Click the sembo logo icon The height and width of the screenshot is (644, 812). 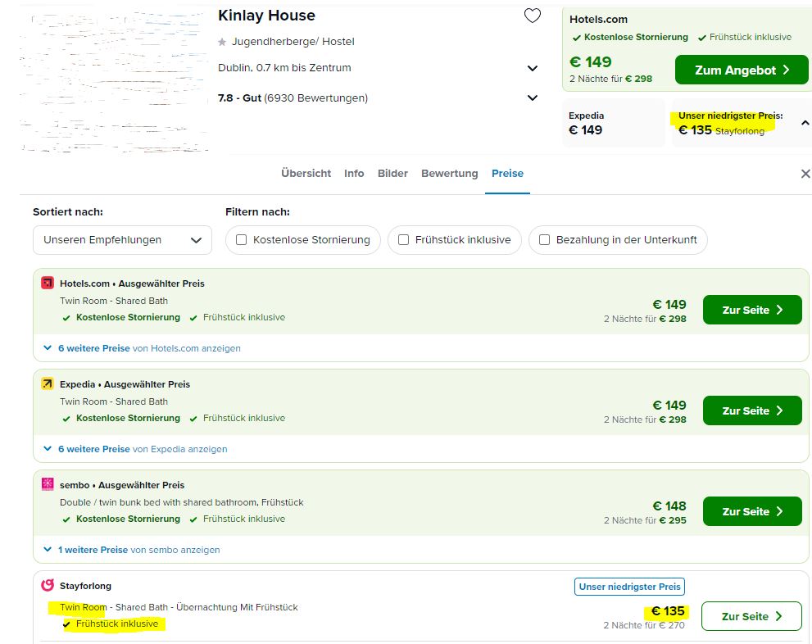[x=48, y=484]
